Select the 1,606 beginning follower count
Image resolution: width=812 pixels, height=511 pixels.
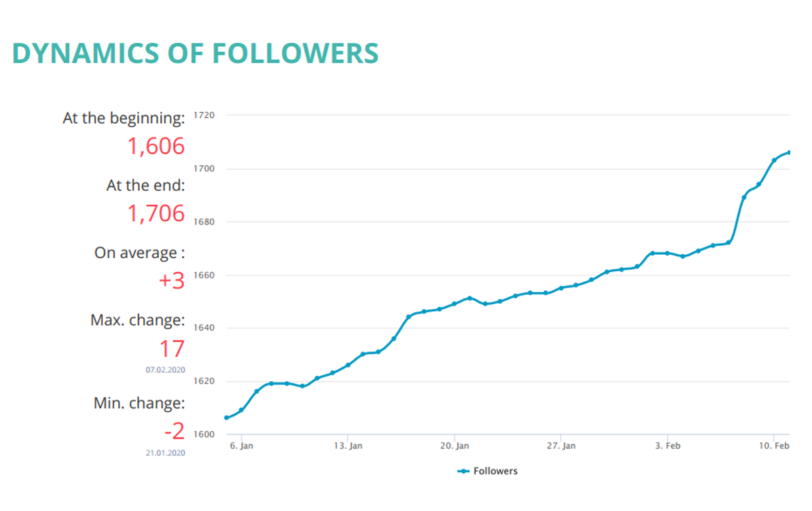tap(155, 146)
